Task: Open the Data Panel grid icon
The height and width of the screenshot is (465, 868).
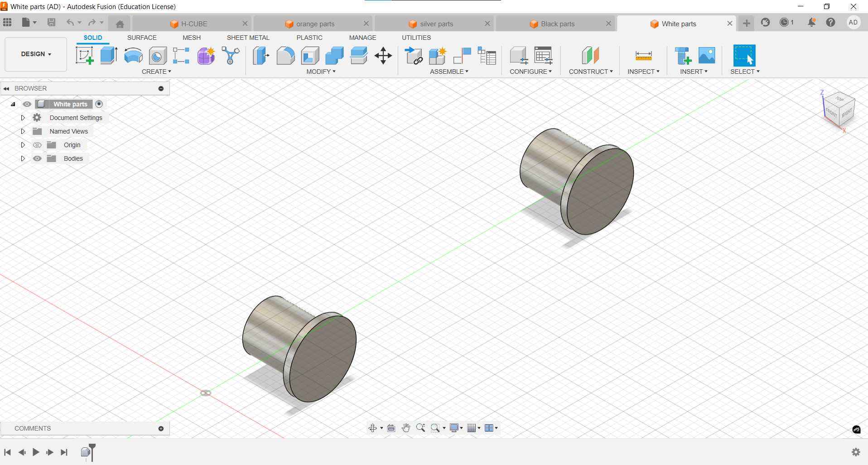Action: click(x=7, y=22)
